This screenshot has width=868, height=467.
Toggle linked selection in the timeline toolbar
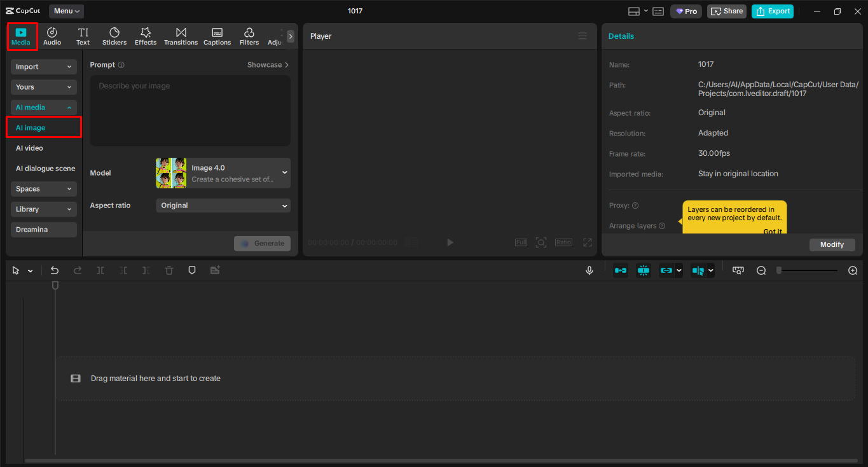[x=666, y=270]
